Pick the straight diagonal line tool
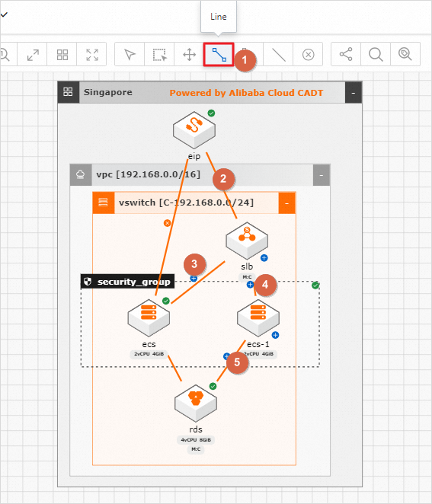Screen dimensions: 432x504 [279, 54]
